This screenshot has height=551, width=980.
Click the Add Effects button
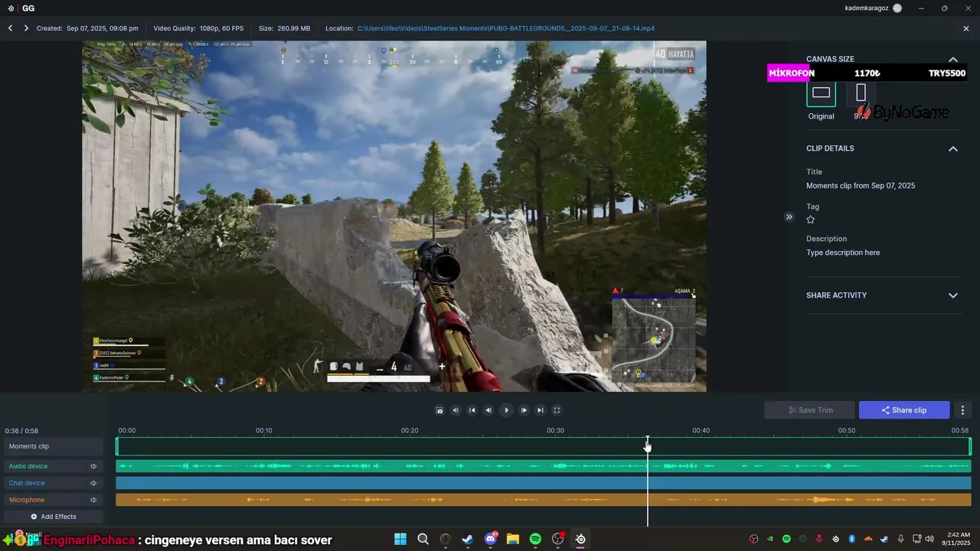54,517
